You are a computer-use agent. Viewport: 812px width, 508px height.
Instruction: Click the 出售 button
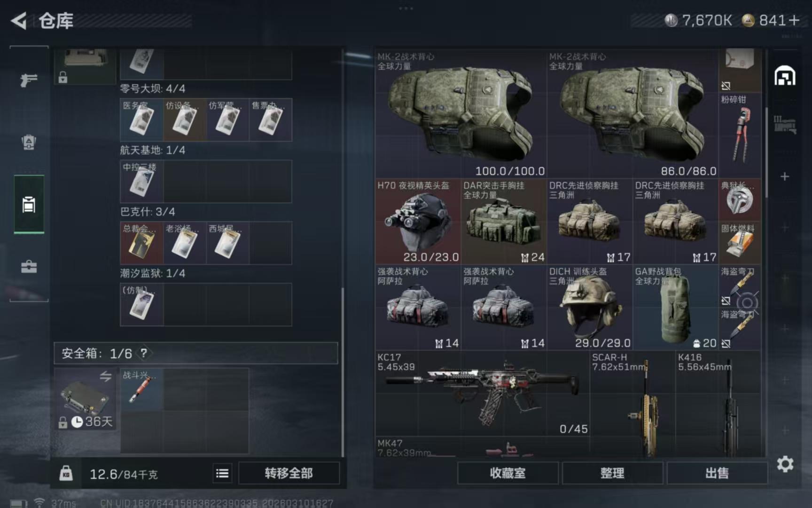717,473
